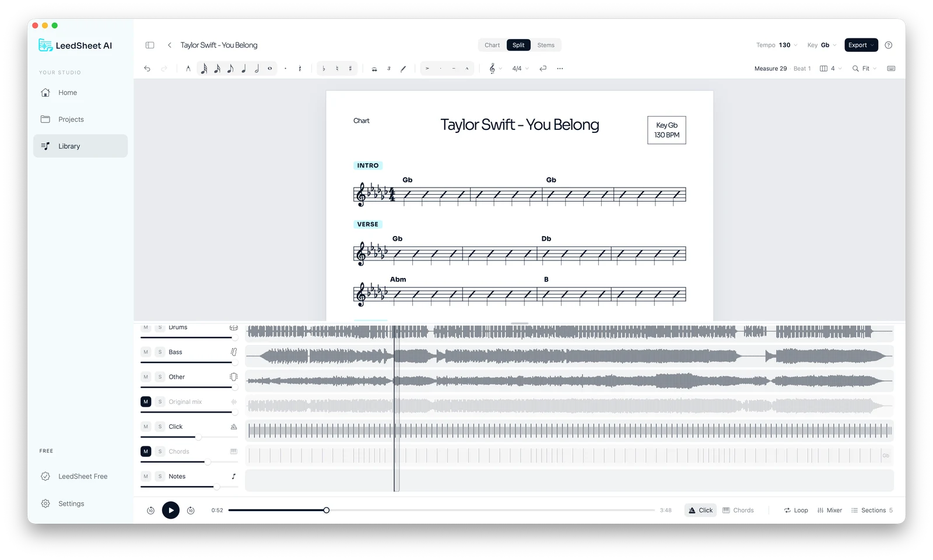Solo the Other track
This screenshot has height=560, width=933.
point(160,377)
